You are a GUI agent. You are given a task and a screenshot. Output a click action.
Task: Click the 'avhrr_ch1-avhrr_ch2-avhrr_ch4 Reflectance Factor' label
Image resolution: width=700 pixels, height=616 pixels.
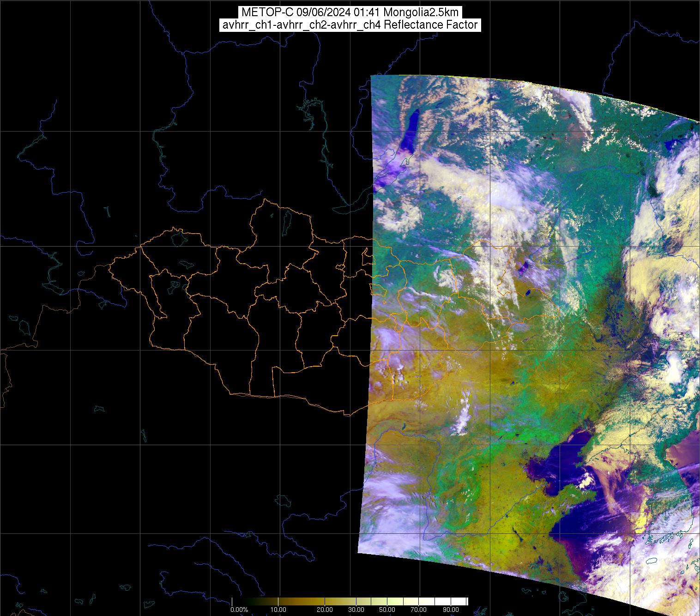coord(350,25)
